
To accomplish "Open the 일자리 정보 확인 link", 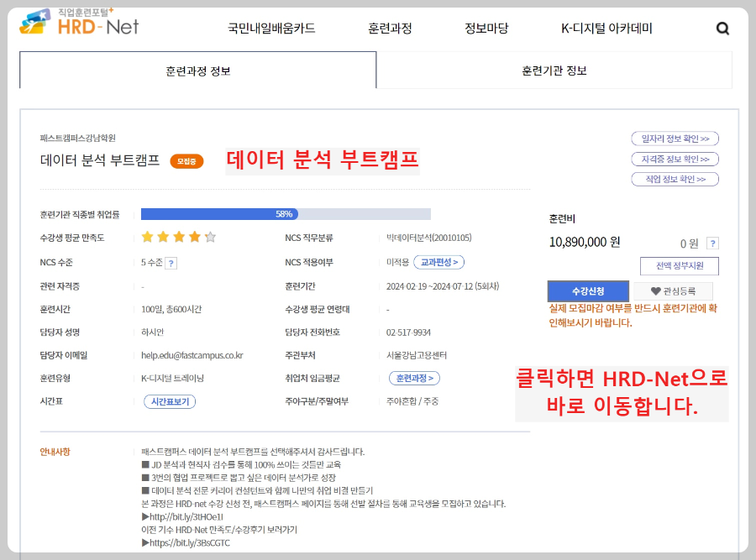I will coord(675,139).
